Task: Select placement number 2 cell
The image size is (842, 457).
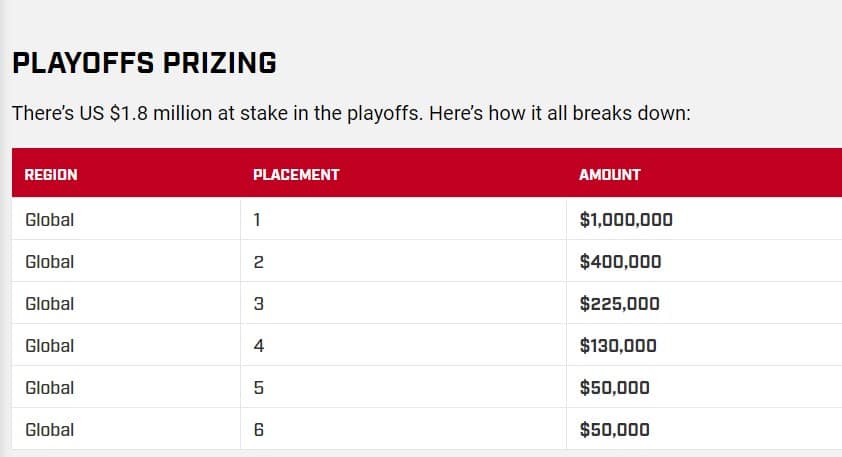Action: (x=258, y=262)
